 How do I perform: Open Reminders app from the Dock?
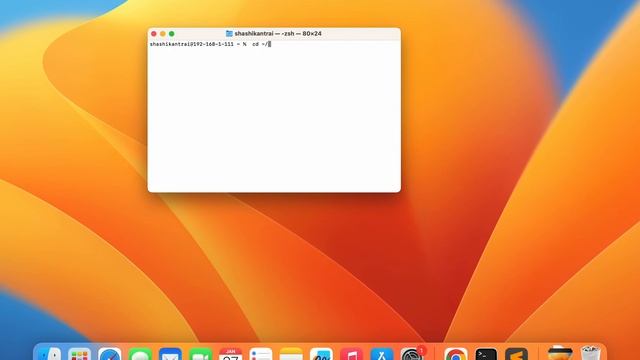click(261, 354)
